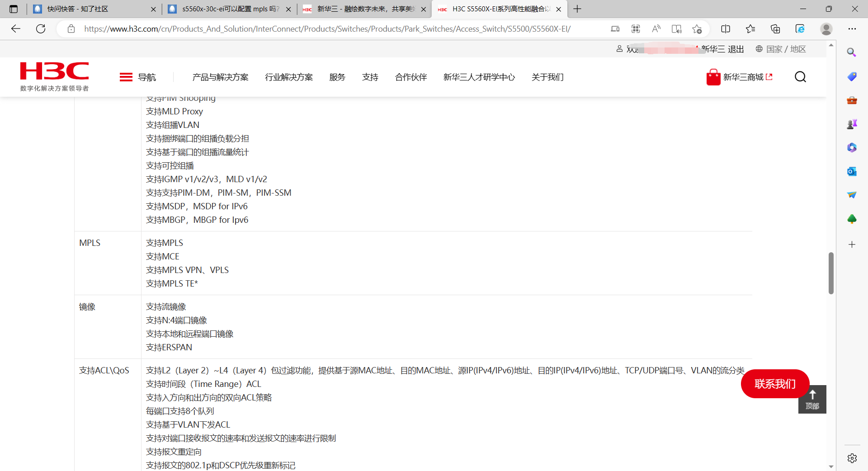Open sidebar settings gear icon
This screenshot has width=868, height=471.
click(x=852, y=458)
